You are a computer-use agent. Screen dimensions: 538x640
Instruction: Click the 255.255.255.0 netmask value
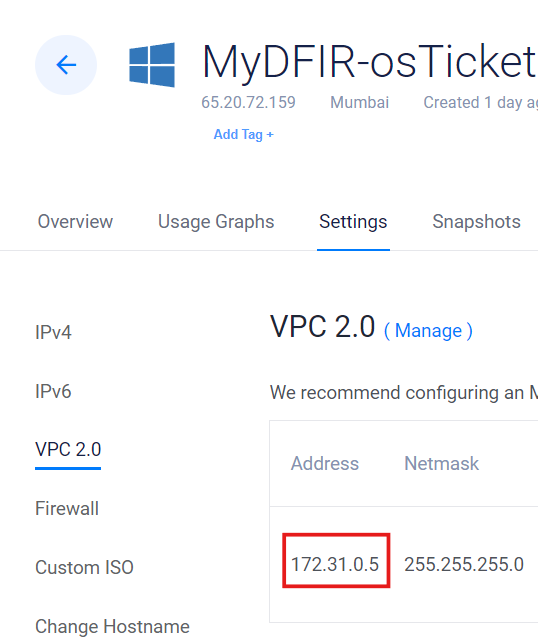(x=464, y=564)
